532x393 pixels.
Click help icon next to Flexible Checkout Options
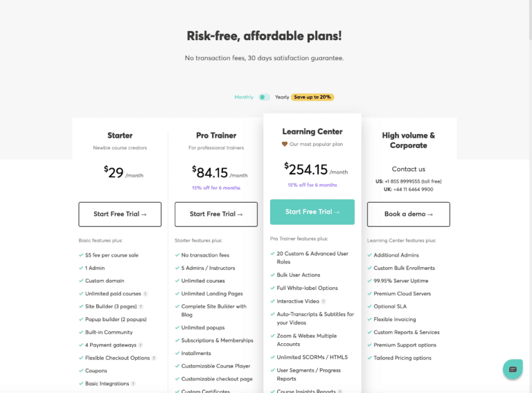click(x=154, y=358)
